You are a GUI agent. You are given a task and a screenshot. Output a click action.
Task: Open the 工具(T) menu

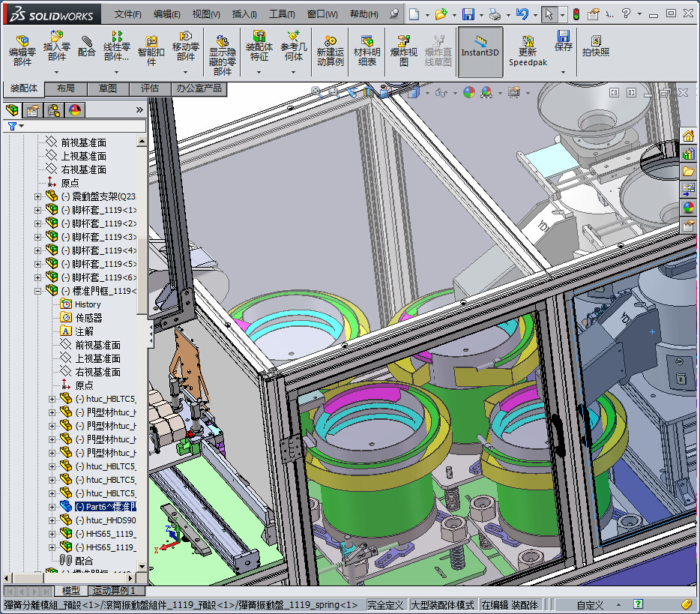(282, 14)
